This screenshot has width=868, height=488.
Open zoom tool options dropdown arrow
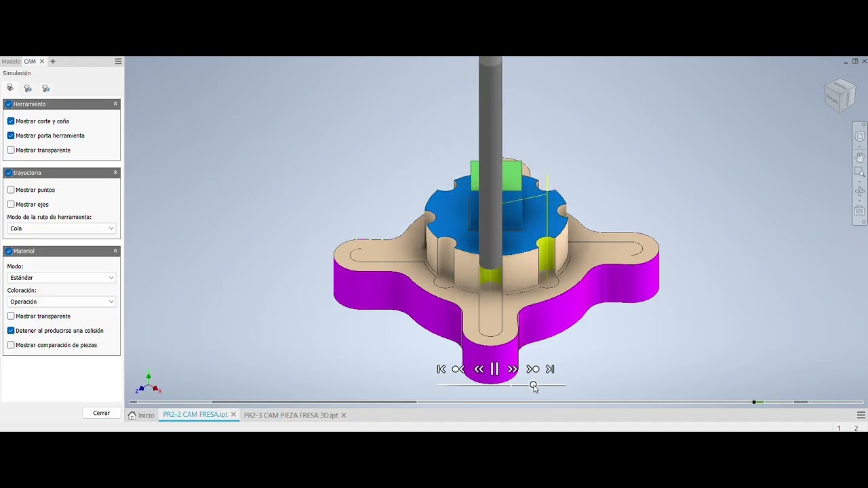860,180
